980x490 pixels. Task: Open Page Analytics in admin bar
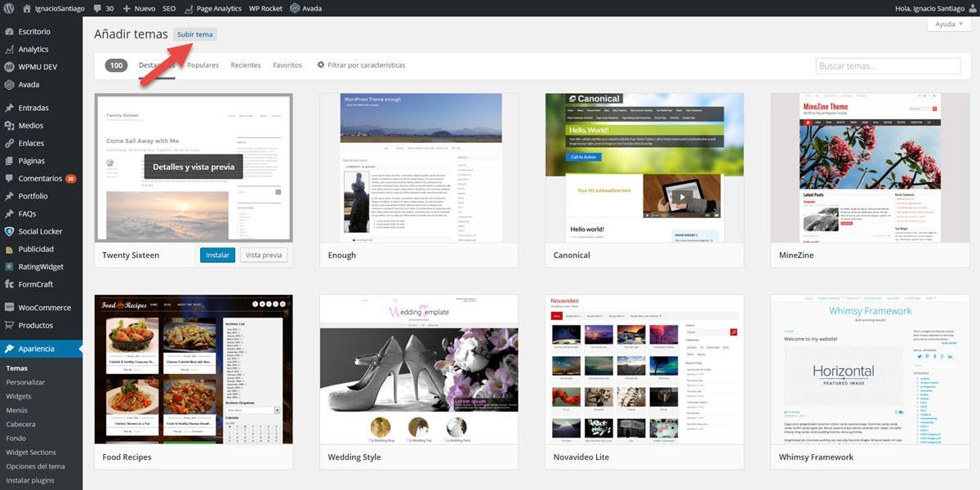[213, 8]
